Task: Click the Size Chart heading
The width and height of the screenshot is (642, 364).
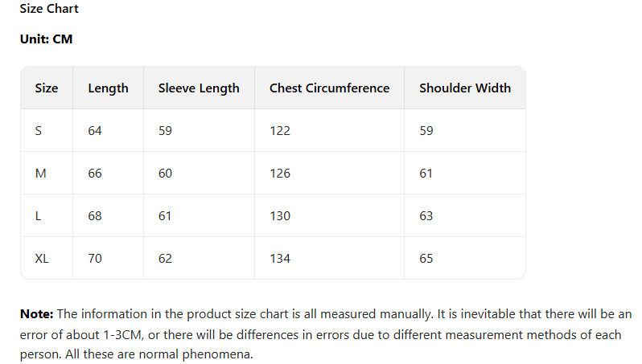Action: click(49, 9)
